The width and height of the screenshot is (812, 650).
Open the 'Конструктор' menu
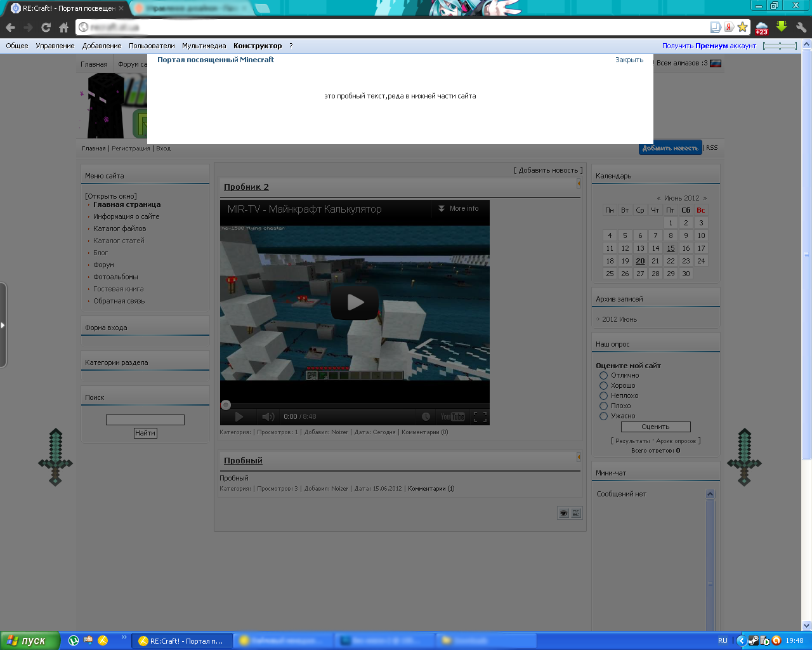coord(258,46)
